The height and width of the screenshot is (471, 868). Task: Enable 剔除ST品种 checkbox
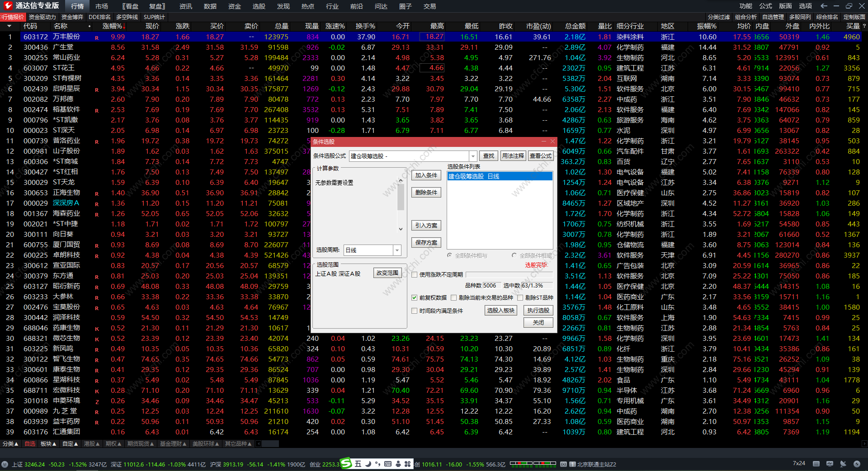point(520,297)
